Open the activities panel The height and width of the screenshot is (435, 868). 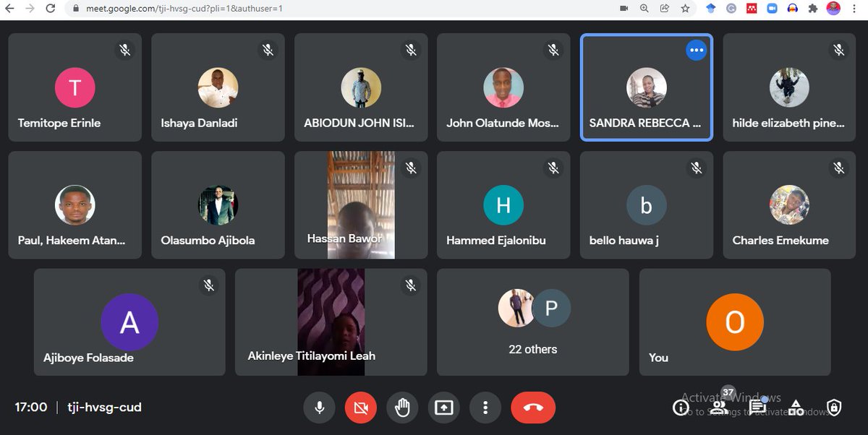click(796, 408)
